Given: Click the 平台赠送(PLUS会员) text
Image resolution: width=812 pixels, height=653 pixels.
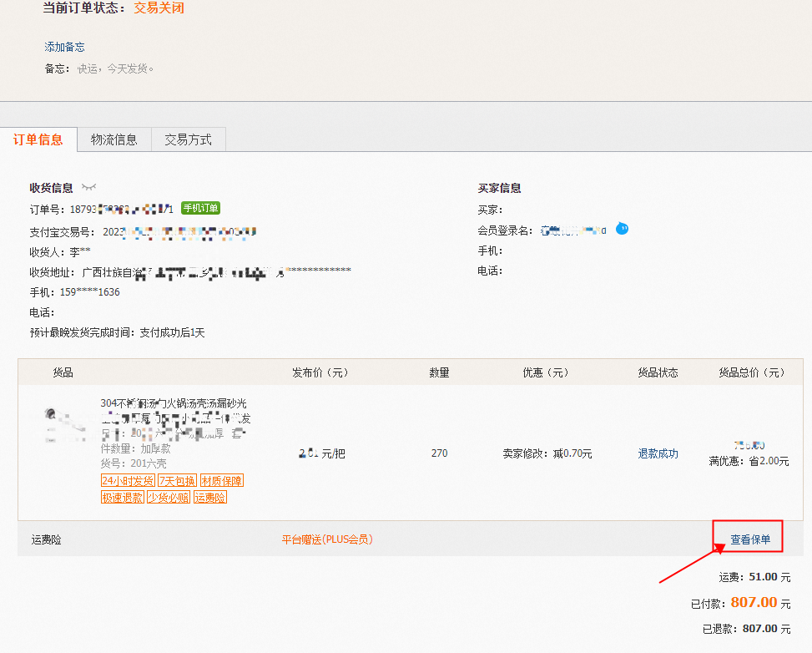Looking at the screenshot, I should tap(327, 539).
